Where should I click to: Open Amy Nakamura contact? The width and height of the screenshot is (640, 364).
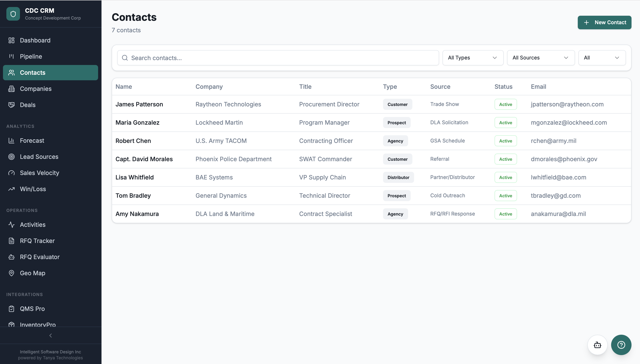tap(137, 214)
